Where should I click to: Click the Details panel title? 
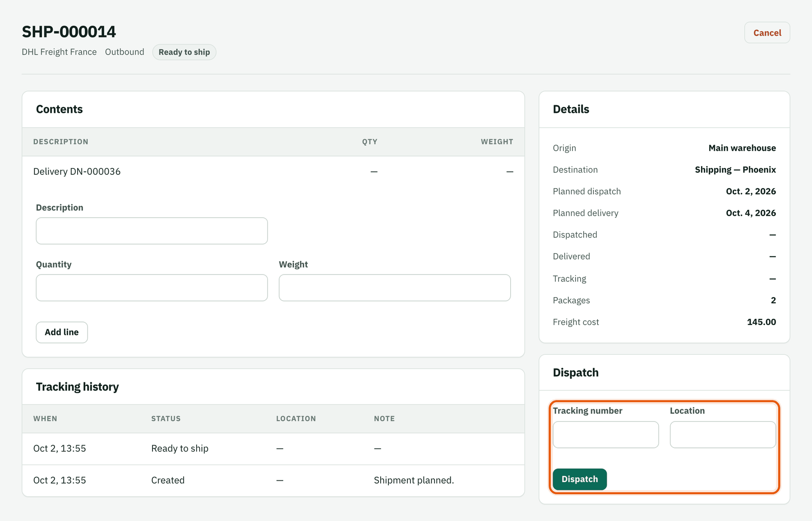(x=571, y=109)
